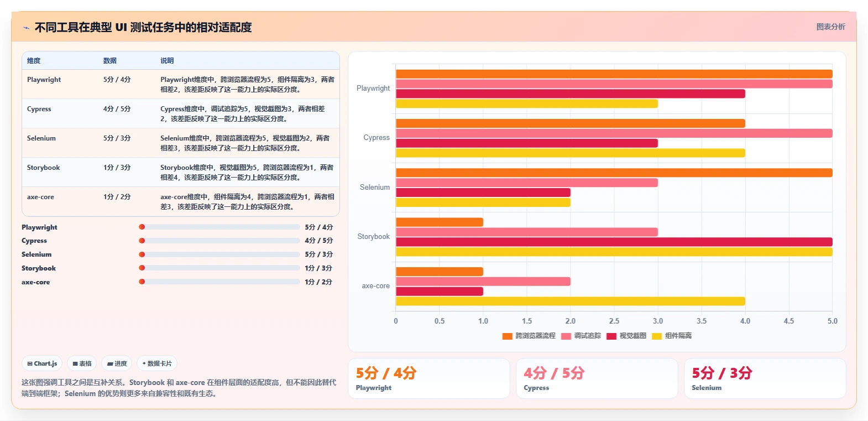Viewport: 868px width, 421px height.
Task: Click the orange 跨浏览器流程 bar for Selenium
Action: click(x=614, y=173)
